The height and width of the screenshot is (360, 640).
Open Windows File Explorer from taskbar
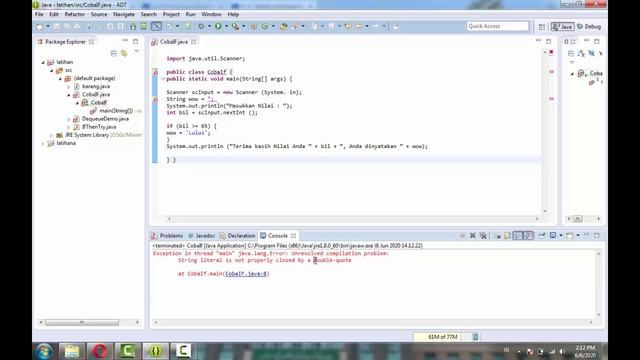point(72,351)
